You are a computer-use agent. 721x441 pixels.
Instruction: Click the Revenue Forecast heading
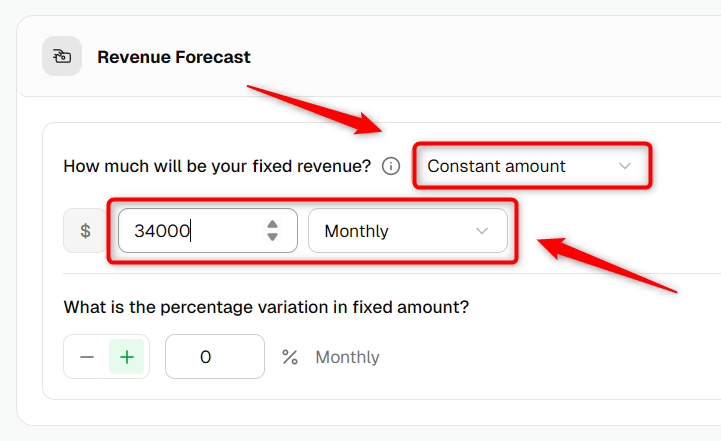coord(174,57)
